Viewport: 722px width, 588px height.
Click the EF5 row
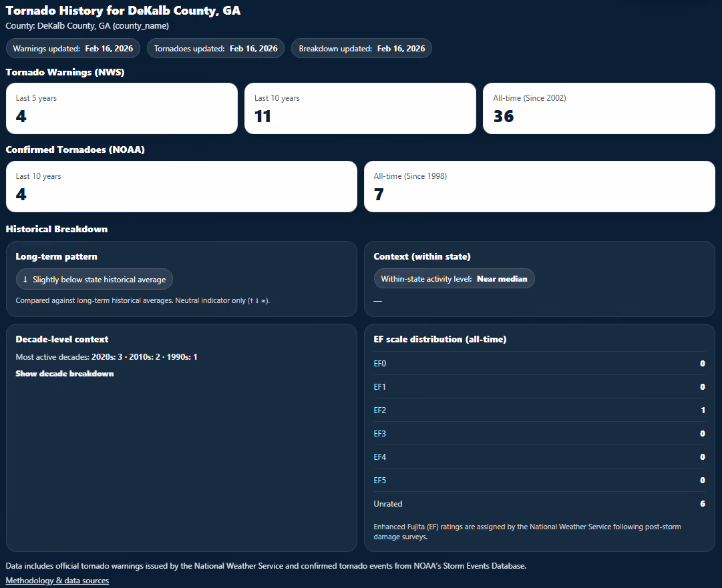click(539, 481)
